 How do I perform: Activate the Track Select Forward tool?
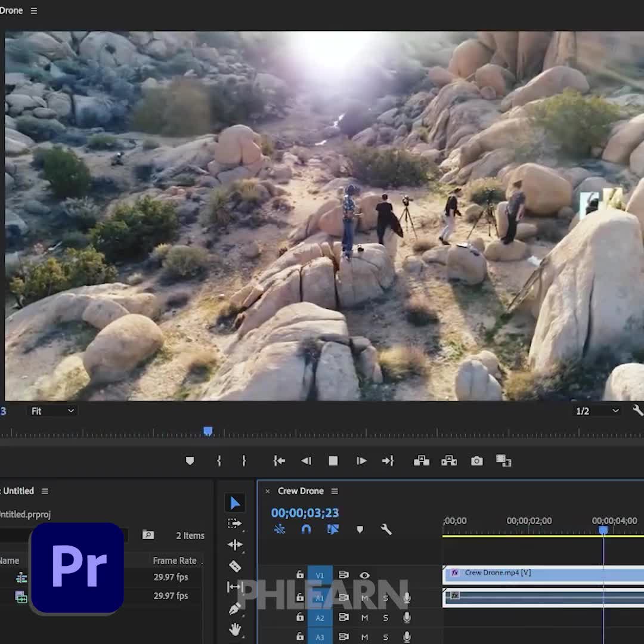pyautogui.click(x=235, y=524)
